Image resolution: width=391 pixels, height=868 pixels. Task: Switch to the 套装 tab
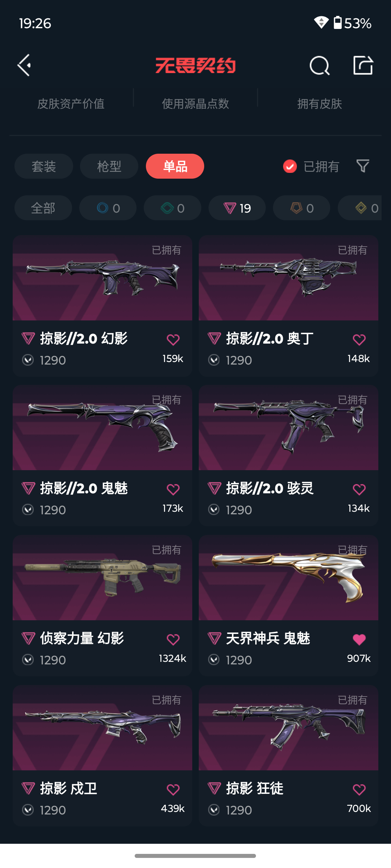pyautogui.click(x=44, y=166)
